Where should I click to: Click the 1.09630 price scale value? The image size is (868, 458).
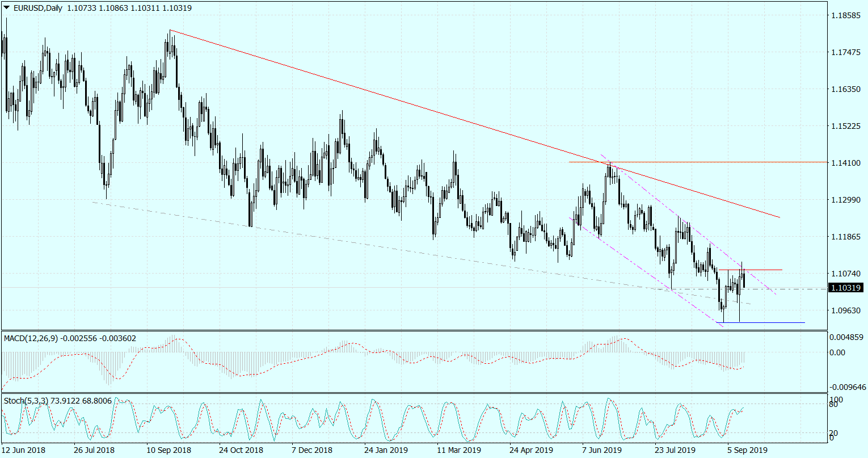point(845,310)
